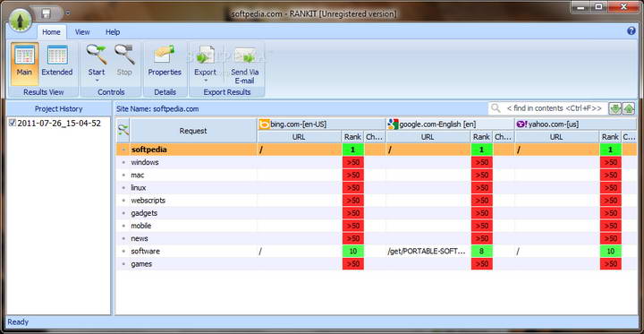
Task: Click the Yahoo rank 10 cell for software
Action: (610, 252)
